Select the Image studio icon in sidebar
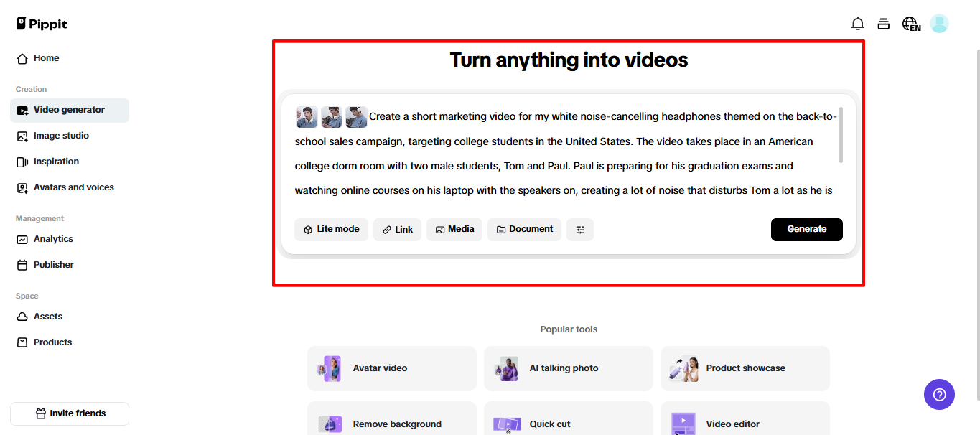Screen dimensions: 980x435 click(x=24, y=135)
